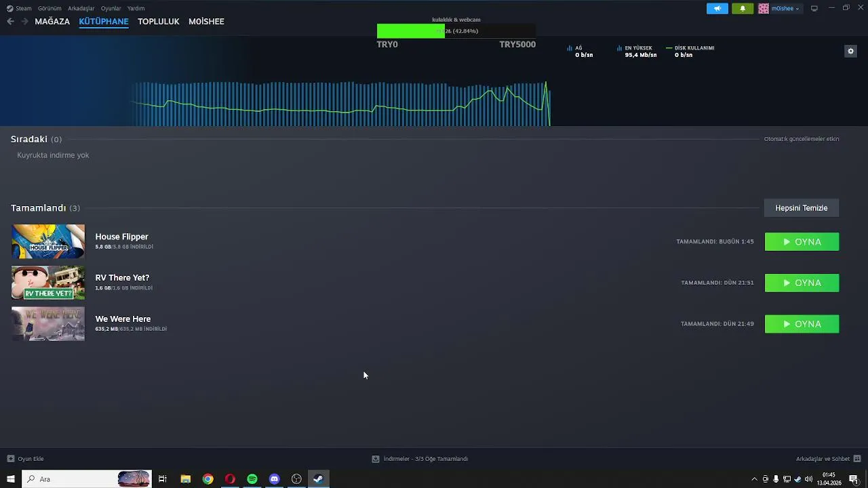Screen dimensions: 868x488
Task: Switch to the KÜTÜPHANE tab
Action: 104,22
